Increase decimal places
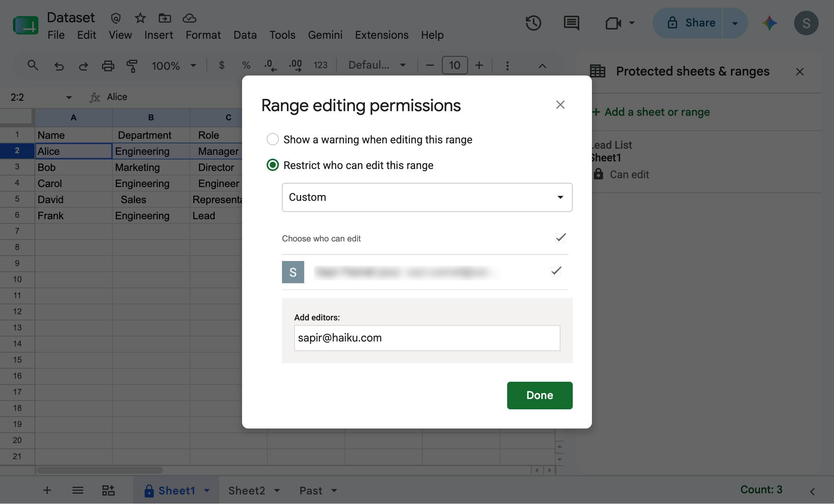The height and width of the screenshot is (504, 834). (295, 66)
